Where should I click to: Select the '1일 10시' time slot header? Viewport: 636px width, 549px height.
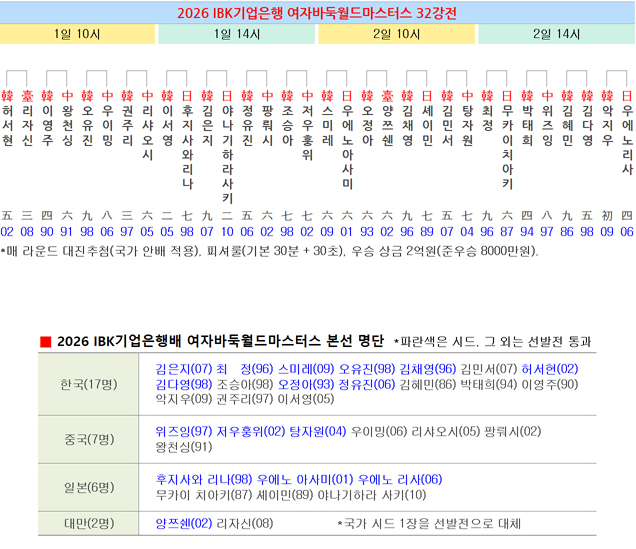click(77, 34)
